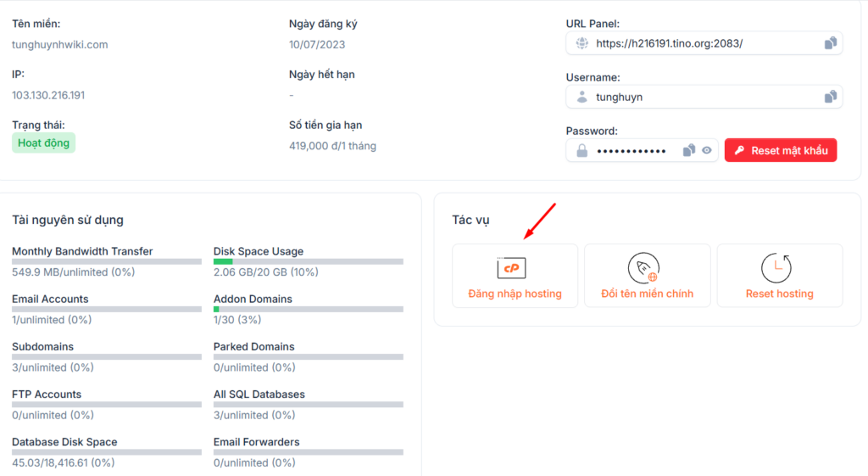Open Đăng nhập hosting action

pyautogui.click(x=515, y=294)
